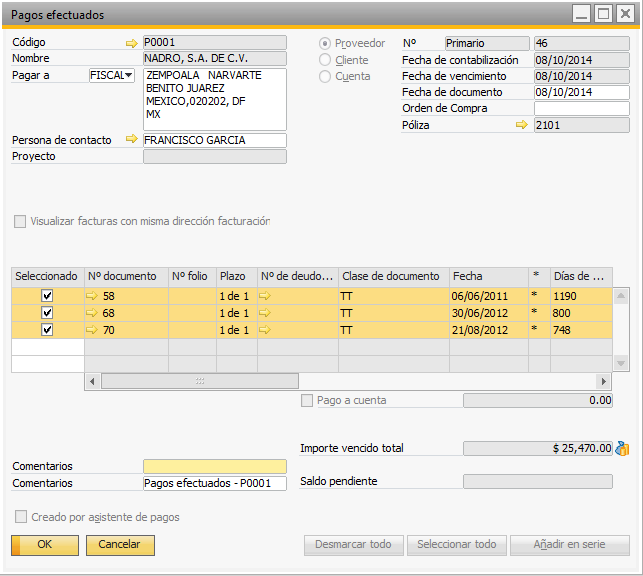Toggle Visualizar facturas con misma dirección checkbox
This screenshot has height=576, width=643.
coord(20,221)
